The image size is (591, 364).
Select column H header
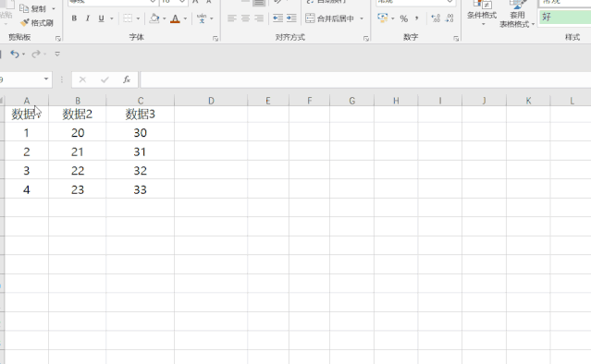tap(396, 101)
